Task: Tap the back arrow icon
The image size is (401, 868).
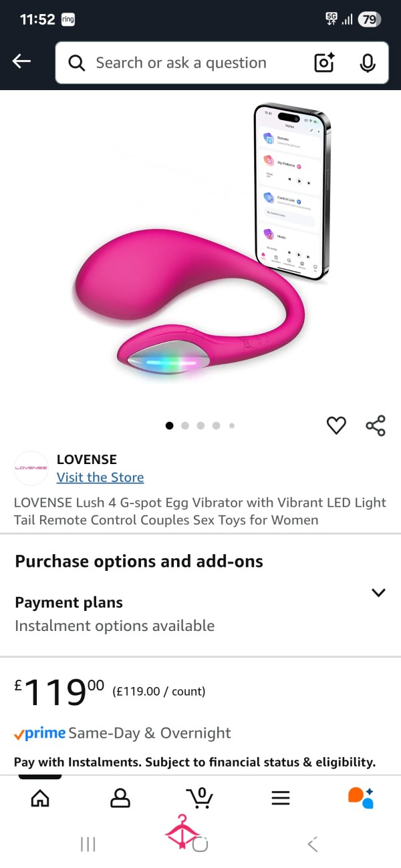Action: coord(21,62)
